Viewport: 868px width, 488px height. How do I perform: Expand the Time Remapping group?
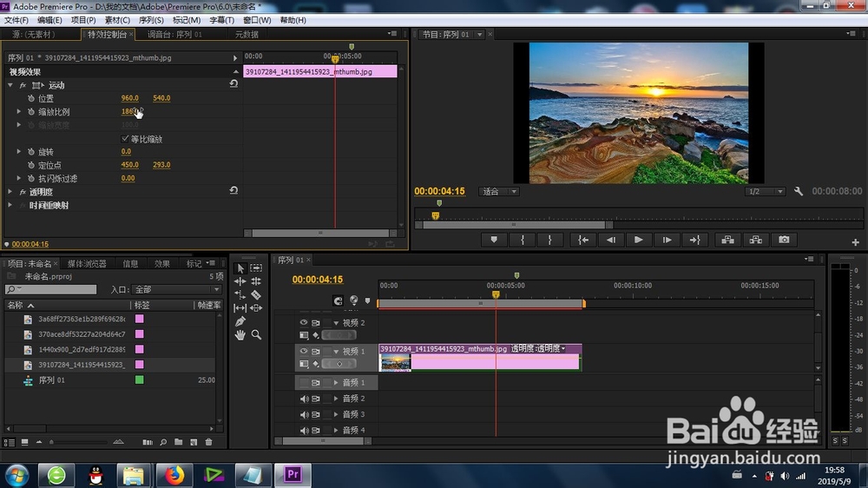pos(10,205)
